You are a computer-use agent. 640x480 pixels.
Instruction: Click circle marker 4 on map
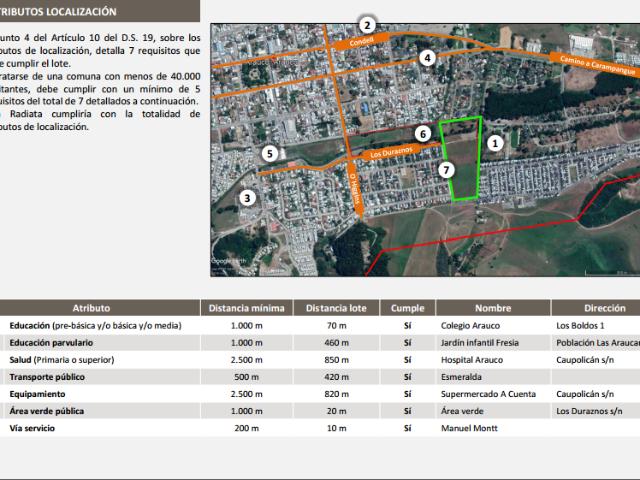tap(427, 58)
